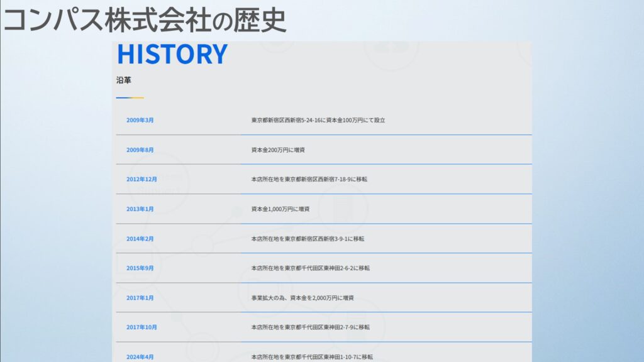
Task: Select the 東神田2-7-9 relocation text
Action: pyautogui.click(x=310, y=327)
